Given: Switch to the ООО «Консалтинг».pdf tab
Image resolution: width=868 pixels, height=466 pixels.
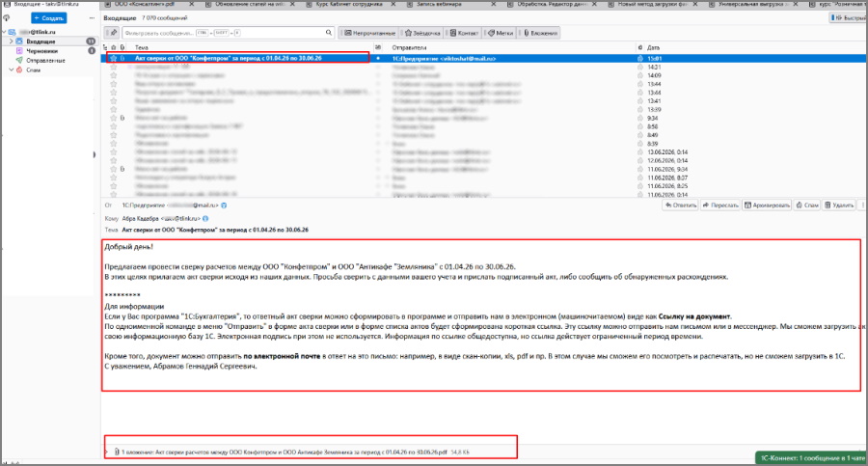Looking at the screenshot, I should [x=145, y=4].
